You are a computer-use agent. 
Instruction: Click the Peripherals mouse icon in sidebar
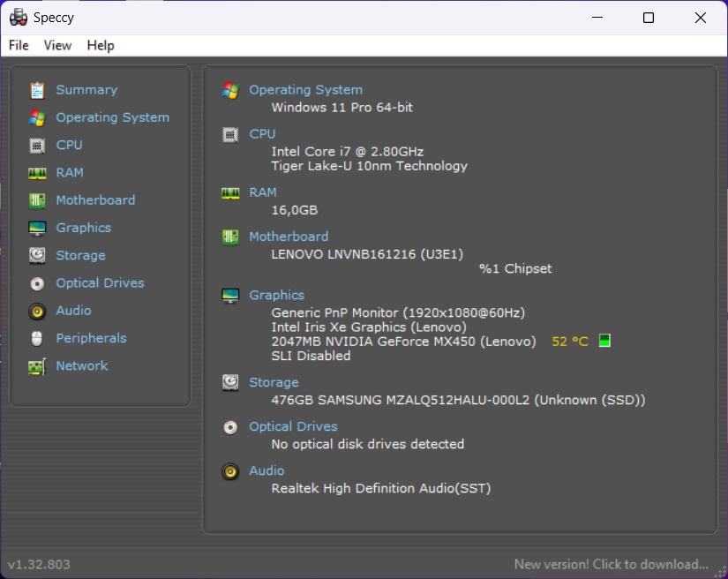click(37, 338)
